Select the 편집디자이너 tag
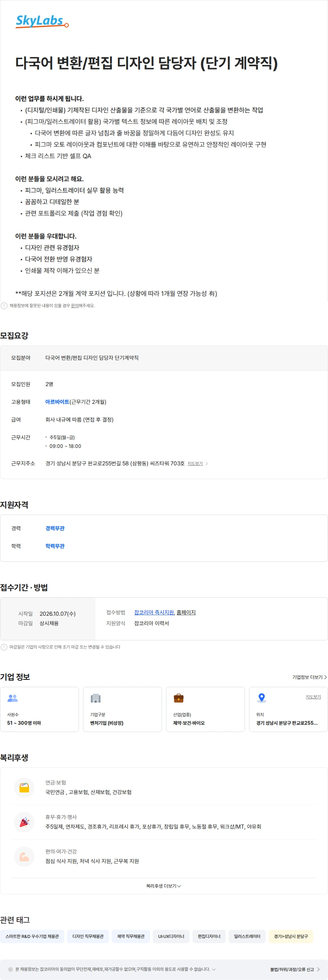The image size is (328, 980). coord(209,936)
